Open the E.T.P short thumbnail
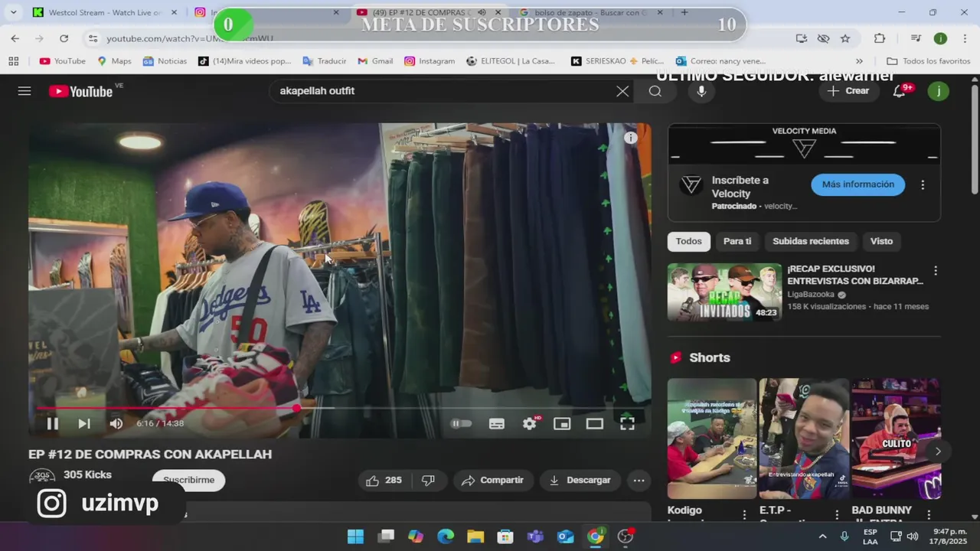This screenshot has width=980, height=551. pos(804,439)
